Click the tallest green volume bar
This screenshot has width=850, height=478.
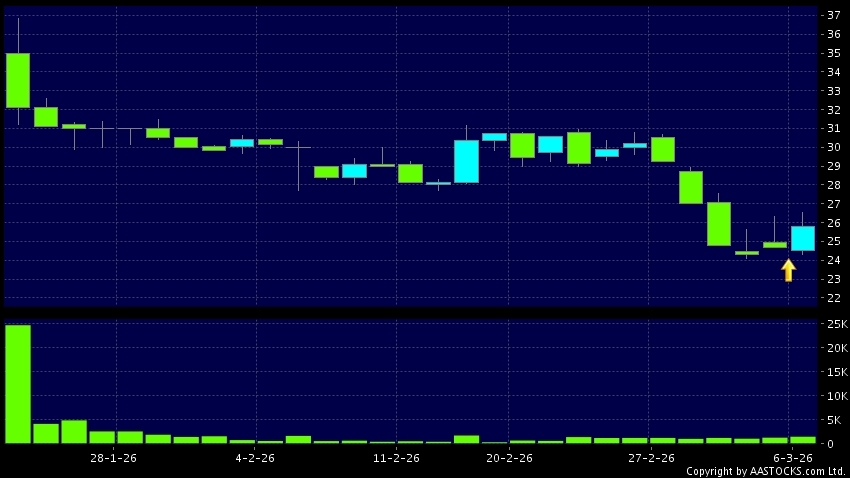click(18, 383)
